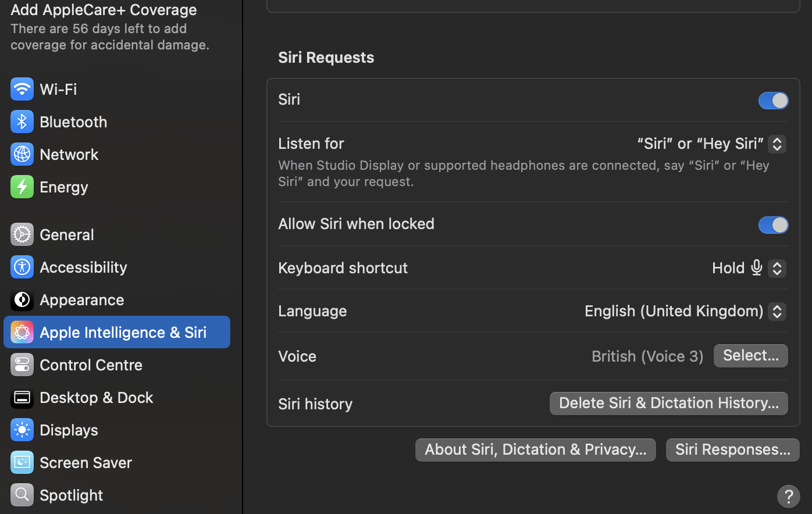This screenshot has width=812, height=514.
Task: Open Siri Responses… settings
Action: pyautogui.click(x=732, y=449)
